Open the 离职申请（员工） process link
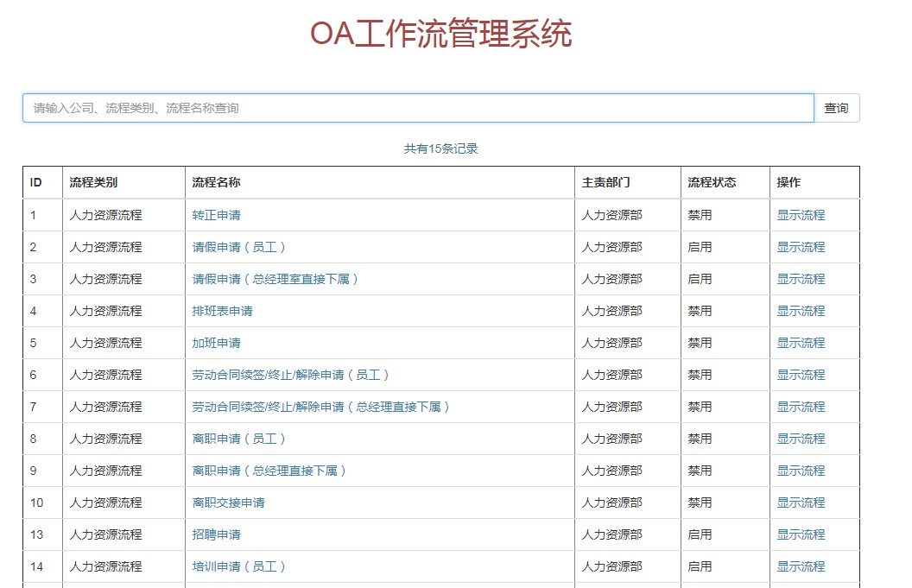 tap(239, 439)
